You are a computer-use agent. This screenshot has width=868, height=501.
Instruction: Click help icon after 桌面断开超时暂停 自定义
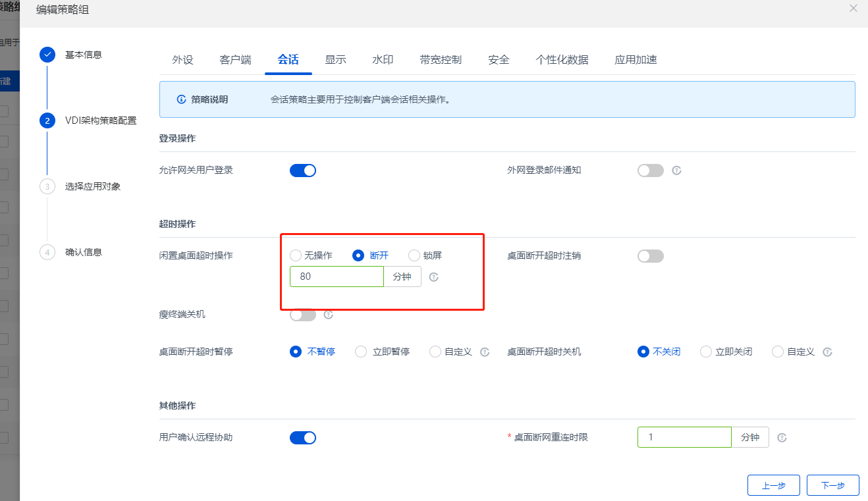click(485, 352)
